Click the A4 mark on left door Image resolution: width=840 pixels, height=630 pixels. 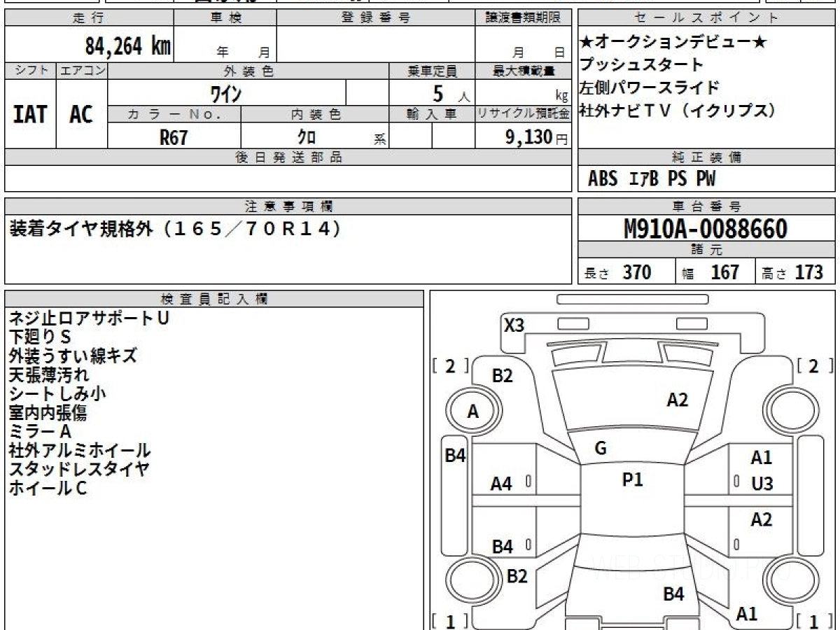coord(501,484)
